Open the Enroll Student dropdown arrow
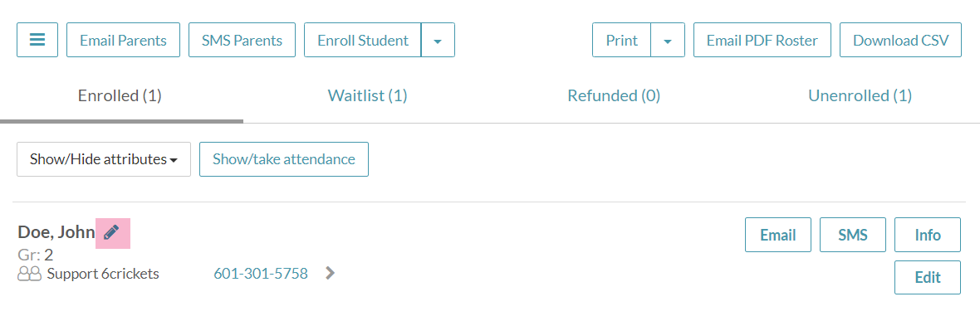 pos(439,40)
